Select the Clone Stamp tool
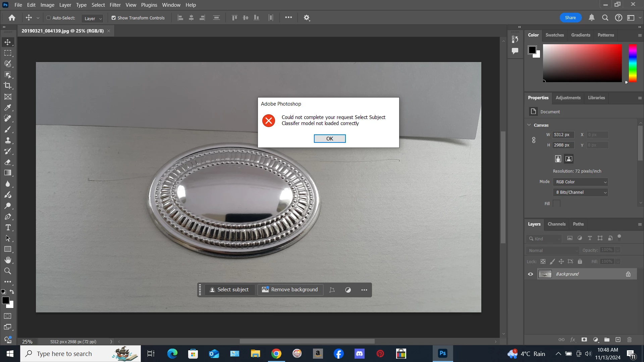The height and width of the screenshot is (362, 644). (8, 140)
